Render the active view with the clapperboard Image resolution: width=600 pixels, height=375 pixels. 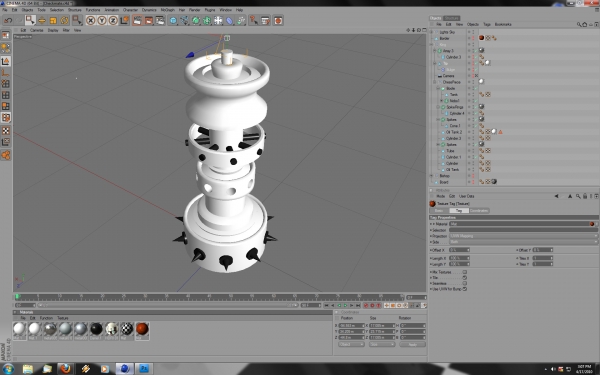pos(137,20)
